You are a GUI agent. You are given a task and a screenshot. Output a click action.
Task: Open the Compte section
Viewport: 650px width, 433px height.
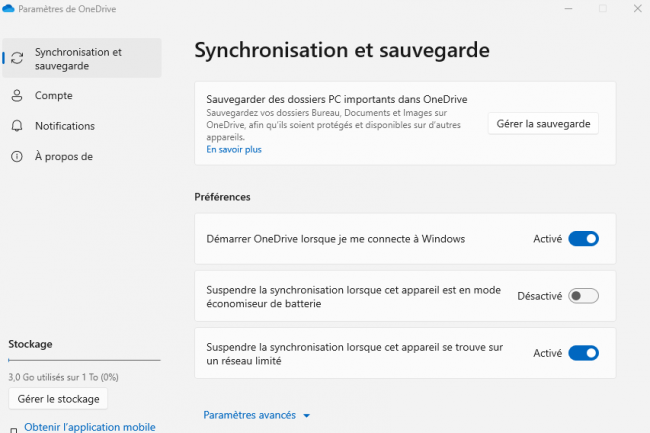point(53,96)
